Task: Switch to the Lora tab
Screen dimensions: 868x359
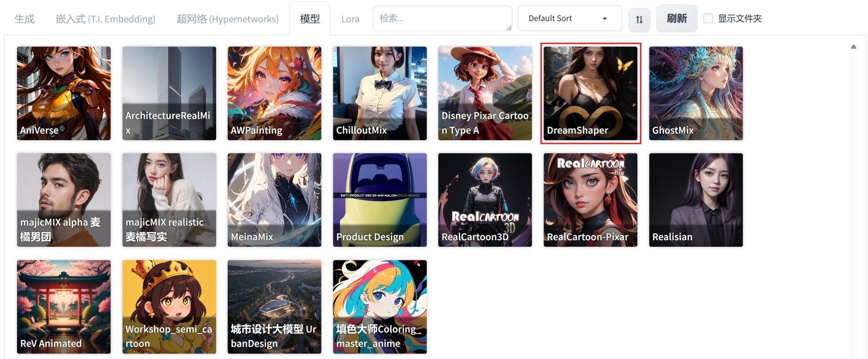Action: (x=350, y=19)
